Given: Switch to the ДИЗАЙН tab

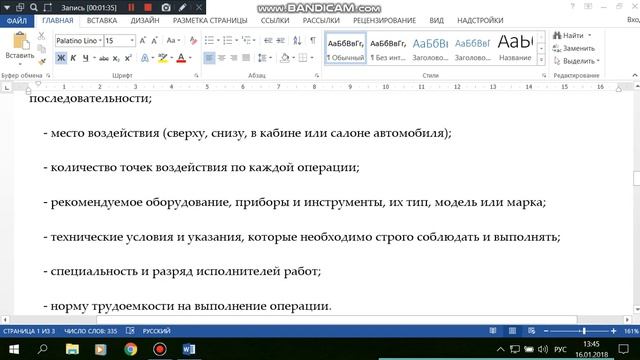Looking at the screenshot, I should (x=145, y=20).
